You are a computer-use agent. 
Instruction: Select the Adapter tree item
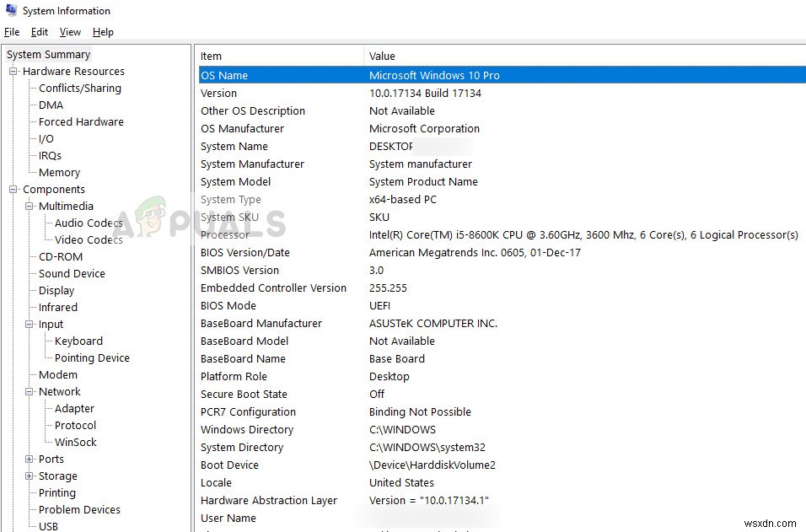(x=74, y=409)
